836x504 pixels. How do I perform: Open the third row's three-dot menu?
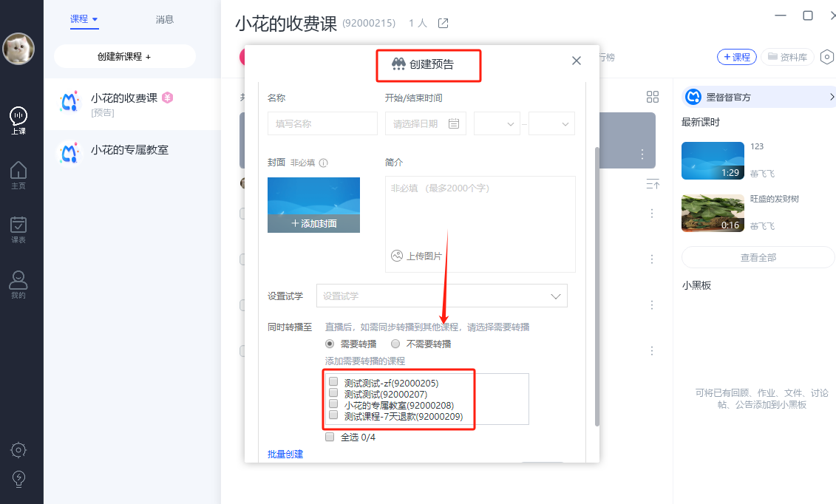tap(651, 304)
